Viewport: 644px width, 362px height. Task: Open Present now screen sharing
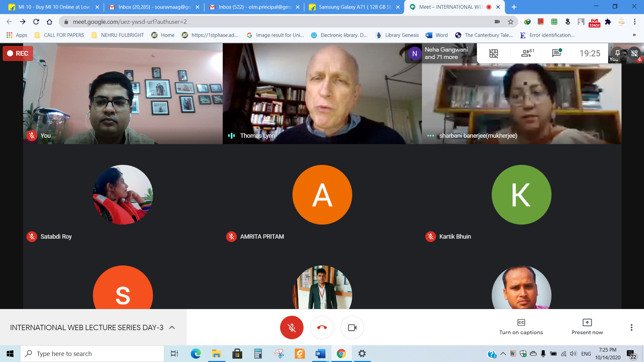(587, 327)
